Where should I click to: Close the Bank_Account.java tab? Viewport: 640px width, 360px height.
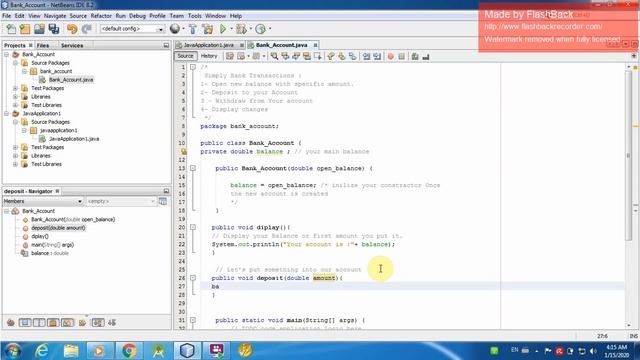[x=315, y=45]
